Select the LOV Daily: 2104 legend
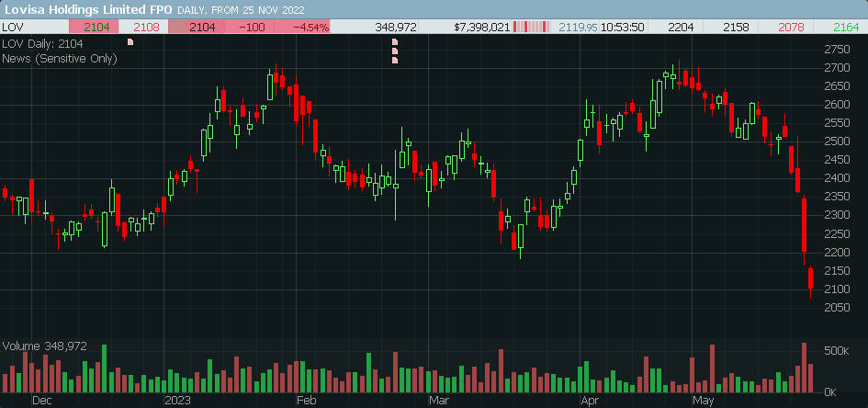The image size is (868, 408). [42, 43]
